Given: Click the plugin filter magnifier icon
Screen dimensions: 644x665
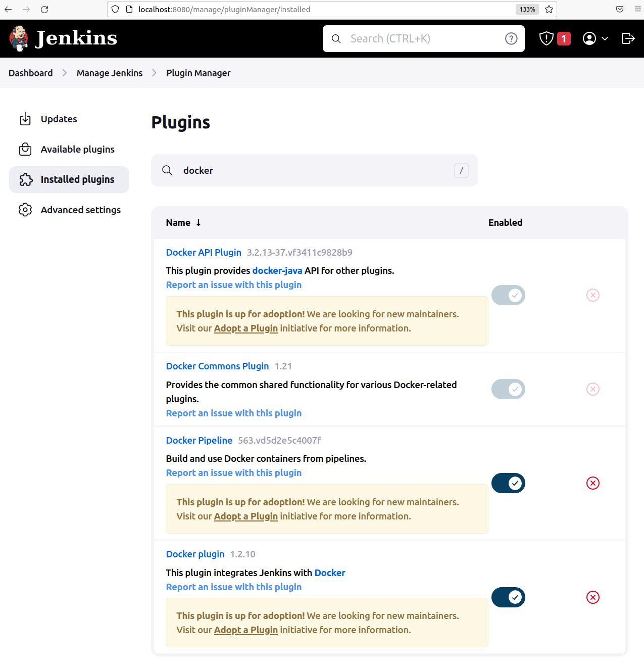Looking at the screenshot, I should pos(167,170).
